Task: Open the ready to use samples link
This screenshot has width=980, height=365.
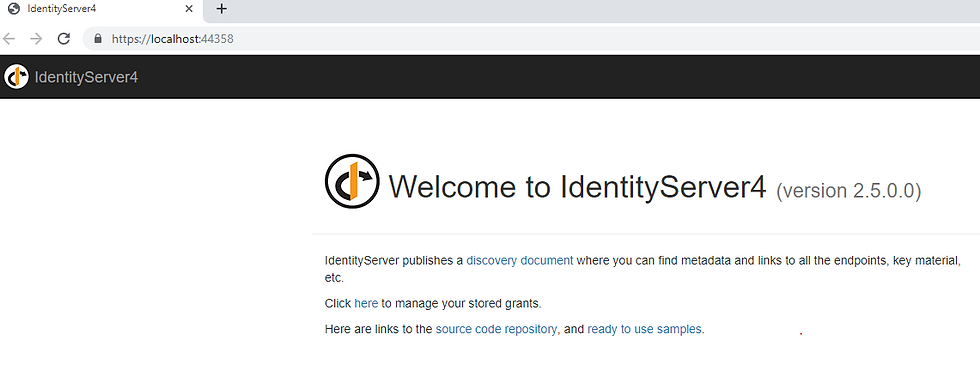Action: pos(644,329)
